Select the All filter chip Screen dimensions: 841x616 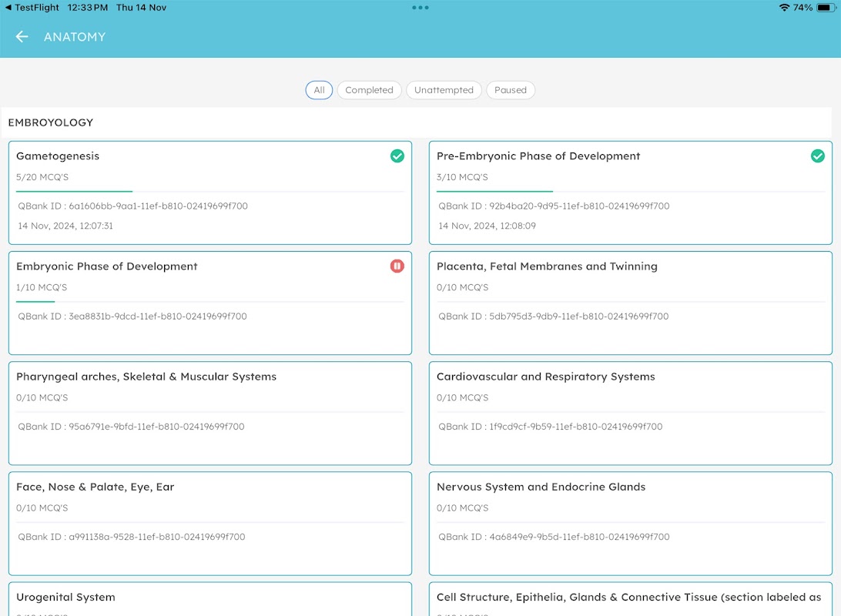click(319, 90)
